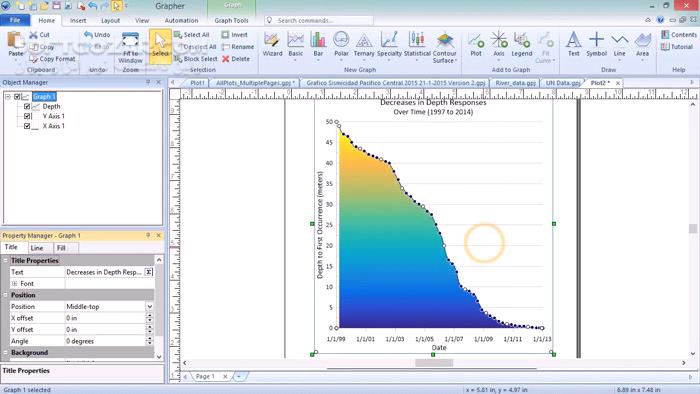Collapse Graph 1 tree node
Screen dimensions: 700x394
tap(8, 97)
